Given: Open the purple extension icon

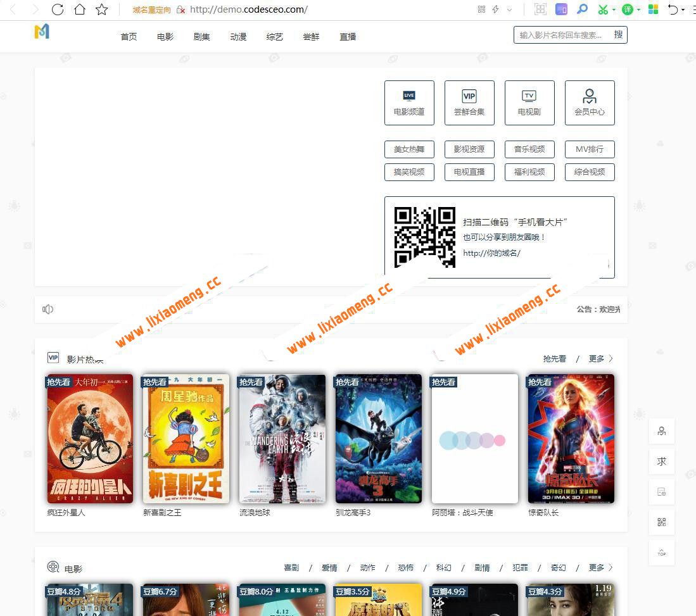Looking at the screenshot, I should (x=562, y=9).
